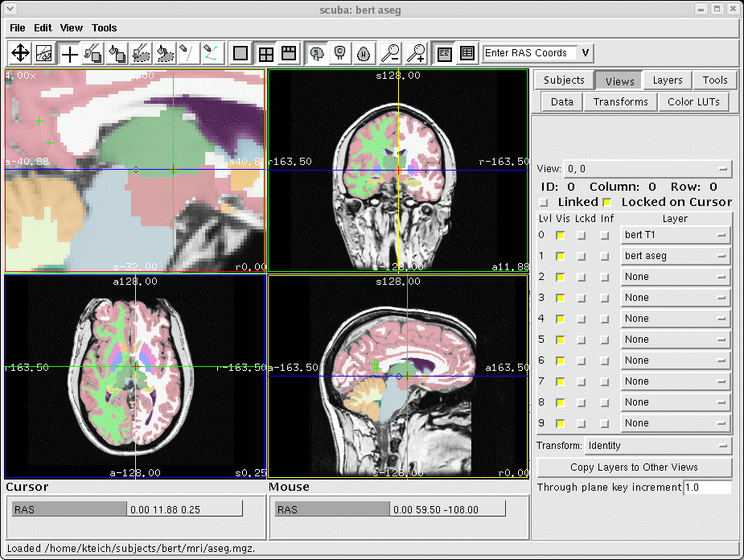Screen dimensions: 744x560
Task: Open the level 0 bert T1 layer dropdown
Action: point(675,235)
